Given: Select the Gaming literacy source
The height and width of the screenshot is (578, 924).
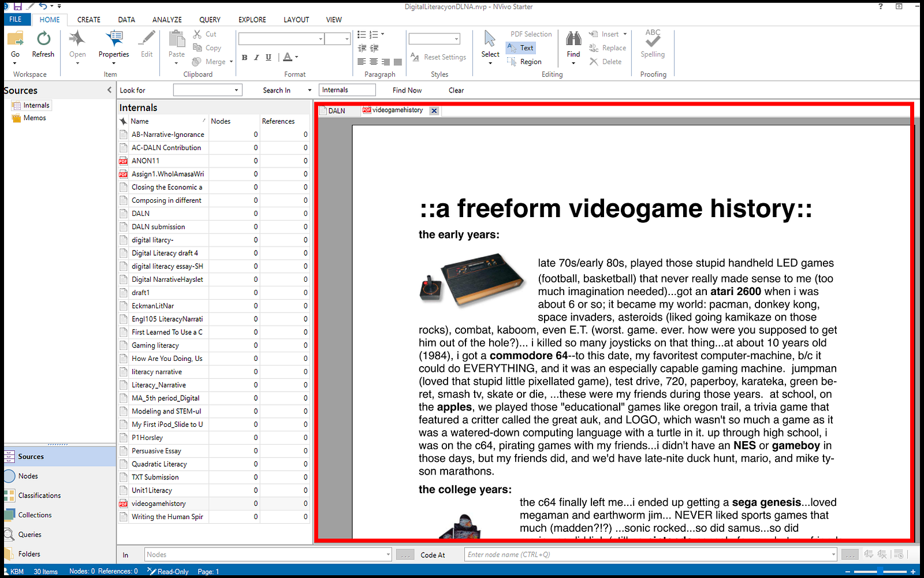Looking at the screenshot, I should 155,345.
